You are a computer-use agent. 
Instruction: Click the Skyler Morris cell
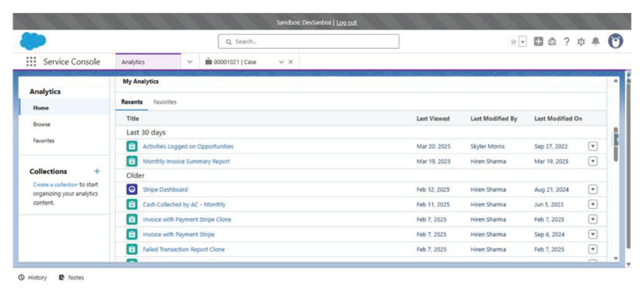[487, 146]
